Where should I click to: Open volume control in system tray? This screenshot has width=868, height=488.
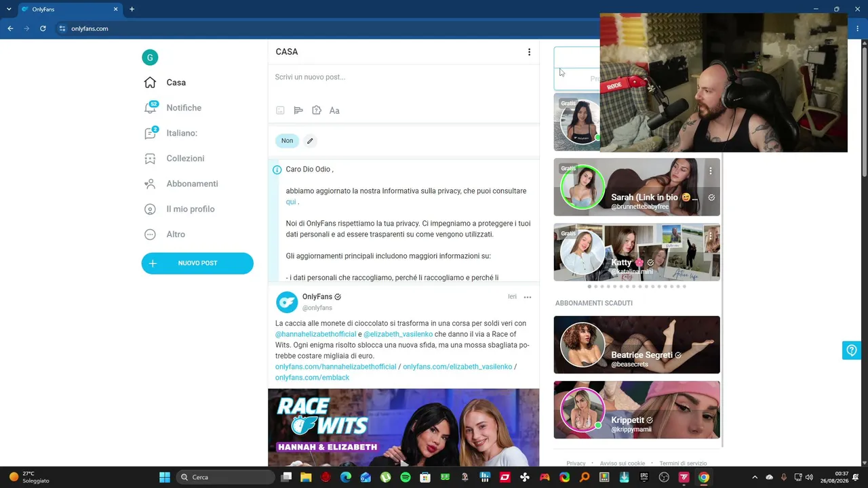click(809, 477)
